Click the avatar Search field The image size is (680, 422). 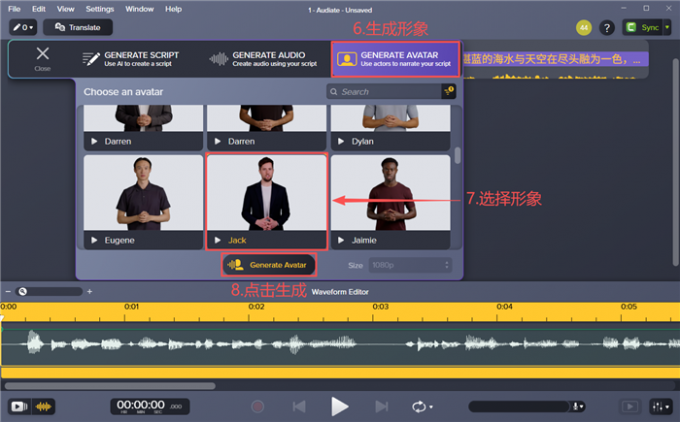pyautogui.click(x=384, y=92)
